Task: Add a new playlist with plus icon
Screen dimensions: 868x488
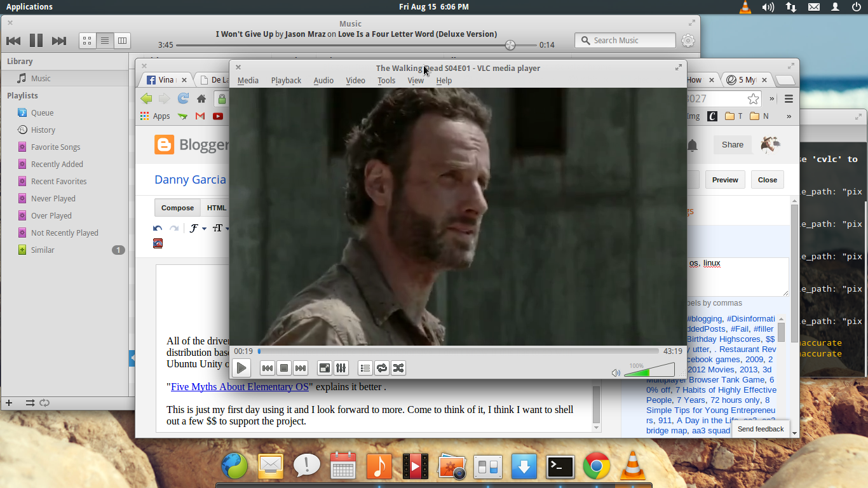Action: pyautogui.click(x=9, y=403)
